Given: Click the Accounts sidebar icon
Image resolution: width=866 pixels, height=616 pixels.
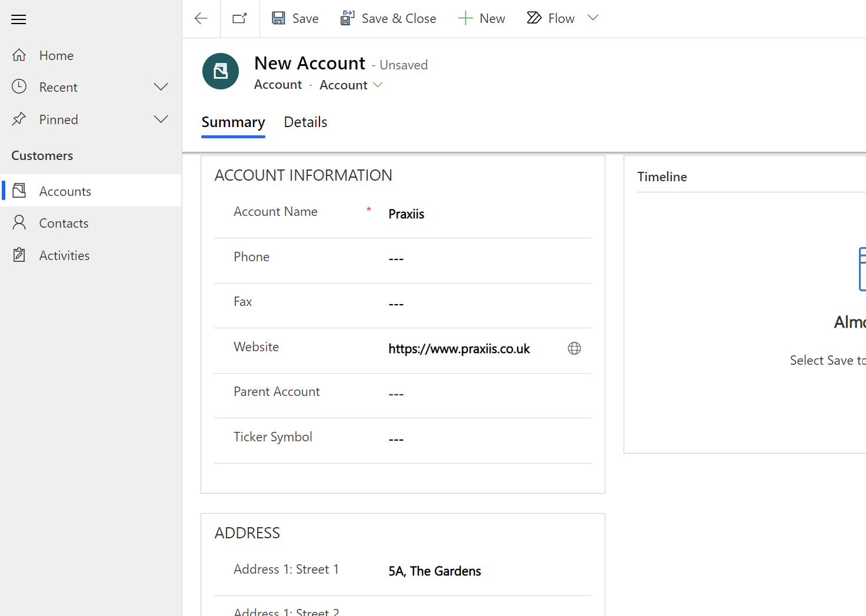Looking at the screenshot, I should tap(19, 191).
